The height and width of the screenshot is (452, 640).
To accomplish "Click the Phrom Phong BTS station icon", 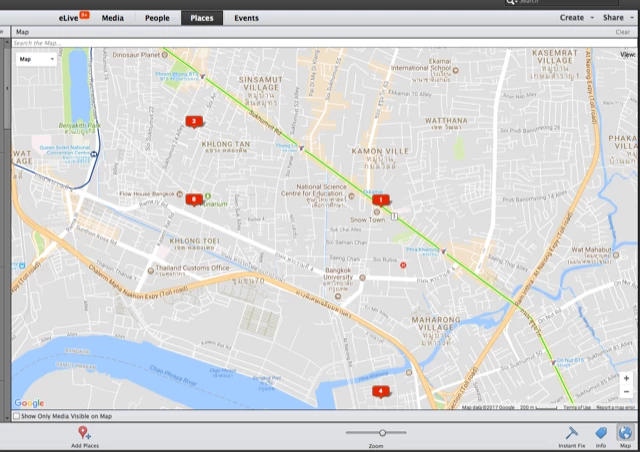I will pyautogui.click(x=202, y=76).
